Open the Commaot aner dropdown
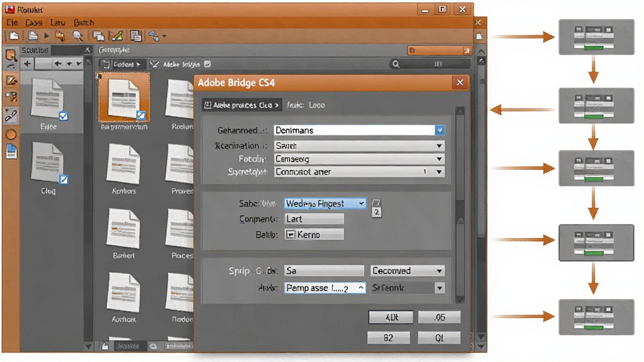Viewport: 644px width, 362px height. 439,172
